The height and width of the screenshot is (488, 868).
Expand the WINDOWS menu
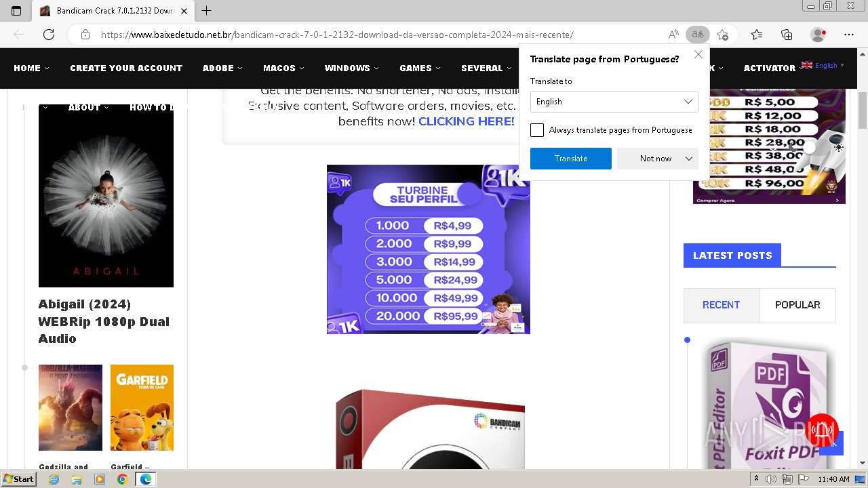[x=351, y=68]
